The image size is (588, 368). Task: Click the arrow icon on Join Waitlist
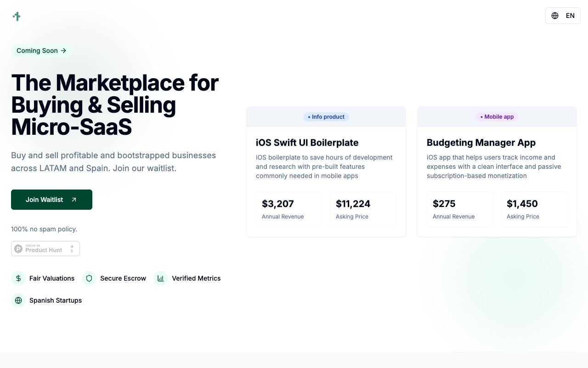(x=74, y=200)
